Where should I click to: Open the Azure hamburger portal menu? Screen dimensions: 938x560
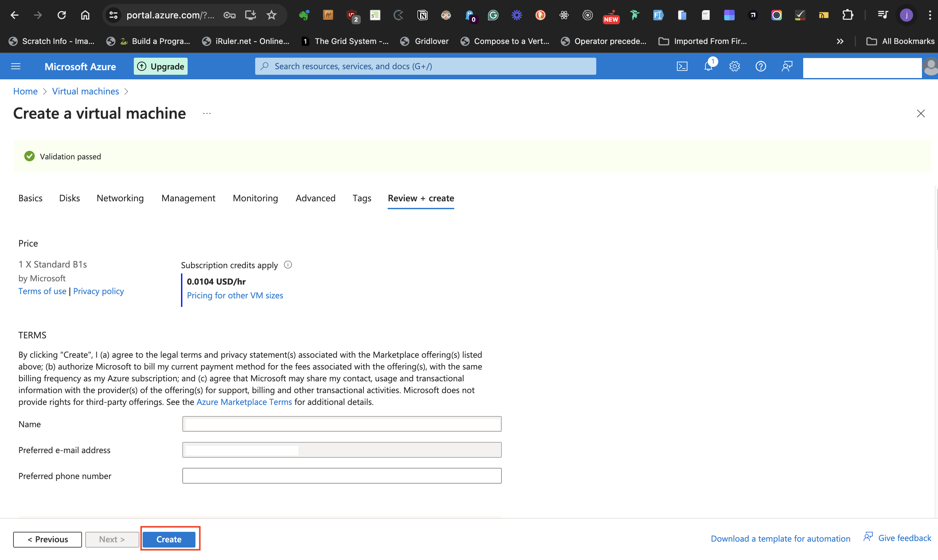point(16,67)
